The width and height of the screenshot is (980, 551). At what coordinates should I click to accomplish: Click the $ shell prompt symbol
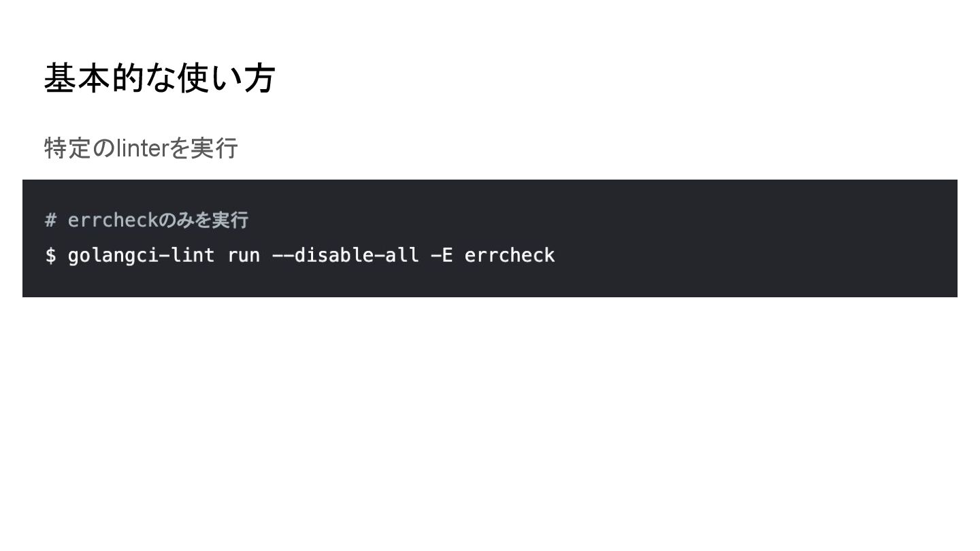[x=50, y=256]
